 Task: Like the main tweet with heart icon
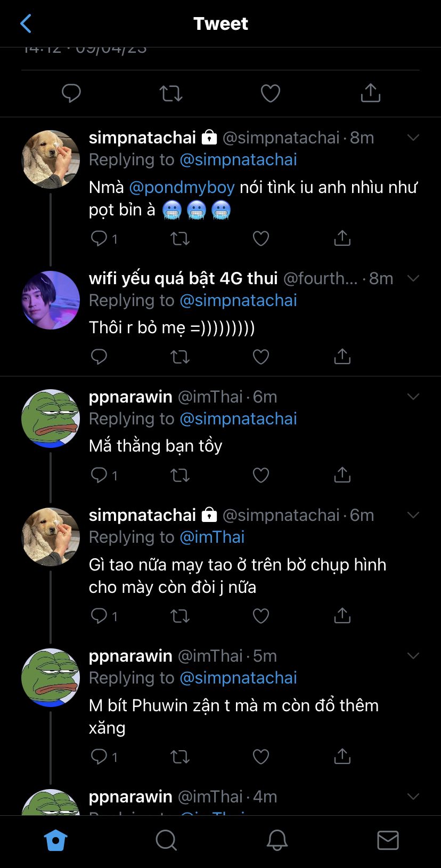271,93
